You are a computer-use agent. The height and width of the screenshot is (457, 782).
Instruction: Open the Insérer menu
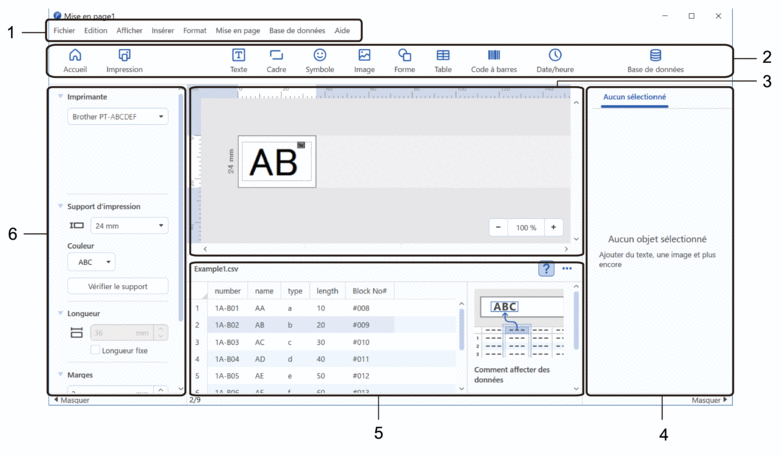click(x=162, y=31)
